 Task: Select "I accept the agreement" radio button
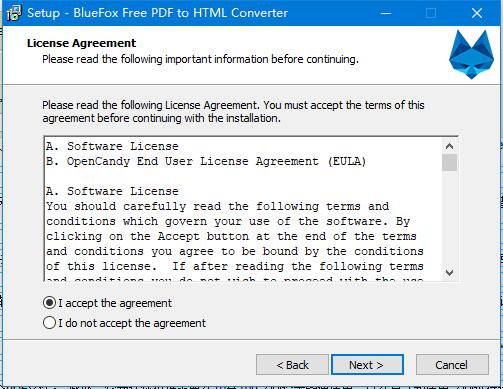tap(49, 303)
